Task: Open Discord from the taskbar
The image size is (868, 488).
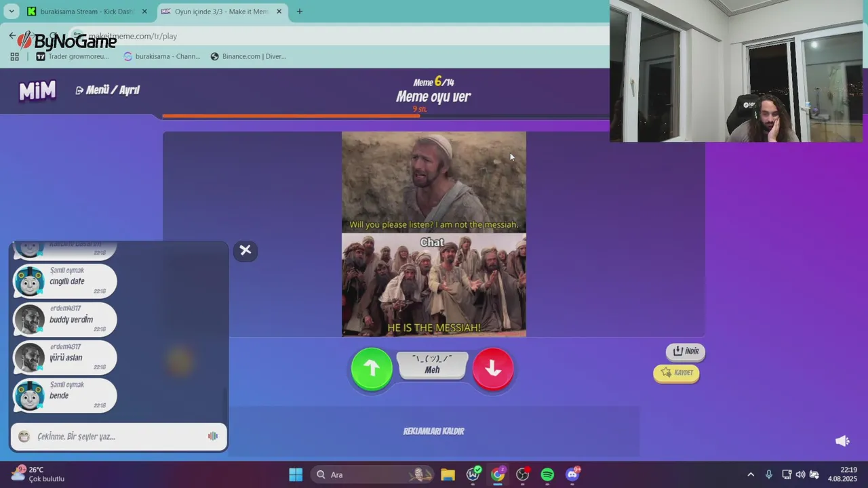Action: click(572, 474)
